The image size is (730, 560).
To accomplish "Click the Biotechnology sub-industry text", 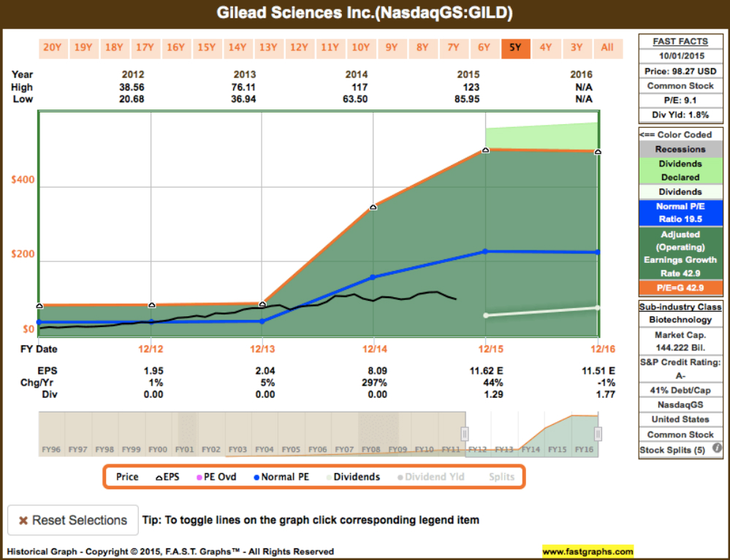I will tap(680, 320).
